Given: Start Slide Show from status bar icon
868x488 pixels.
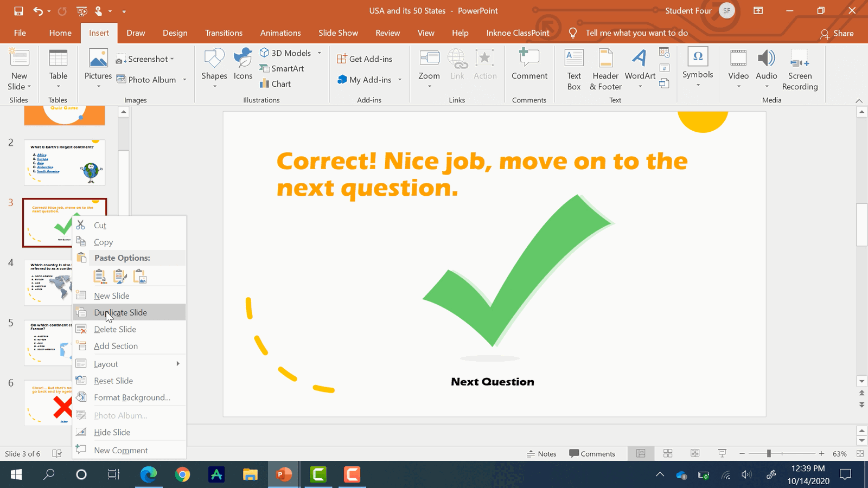Looking at the screenshot, I should click(x=722, y=453).
